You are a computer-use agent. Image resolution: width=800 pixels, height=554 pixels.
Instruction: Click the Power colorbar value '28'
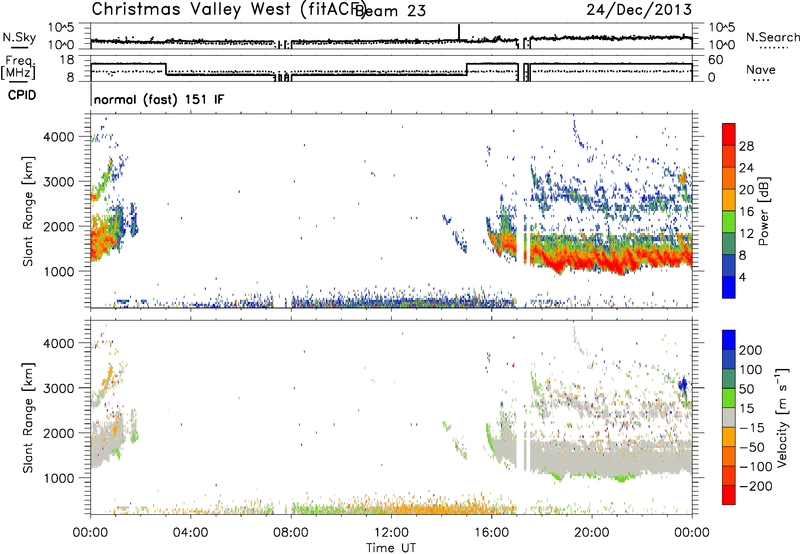746,146
